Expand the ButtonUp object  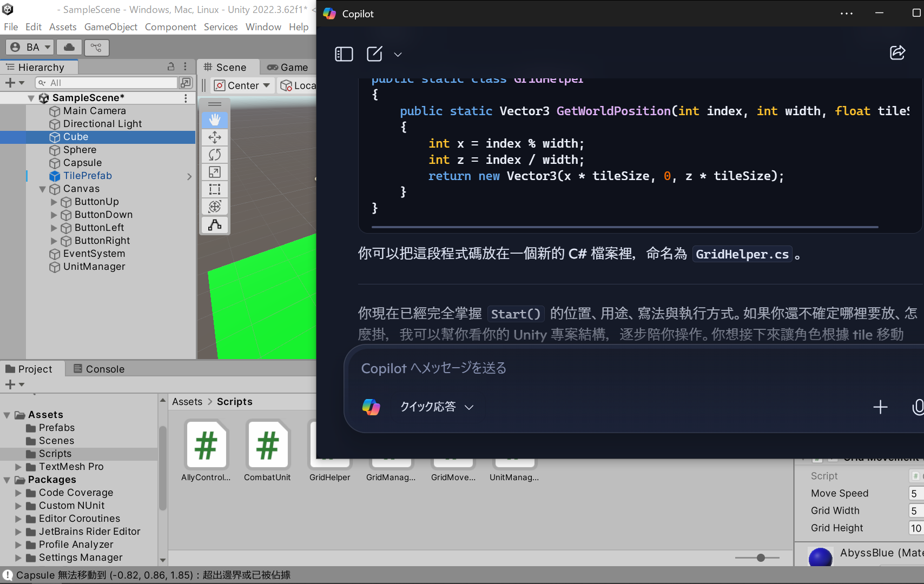(54, 202)
